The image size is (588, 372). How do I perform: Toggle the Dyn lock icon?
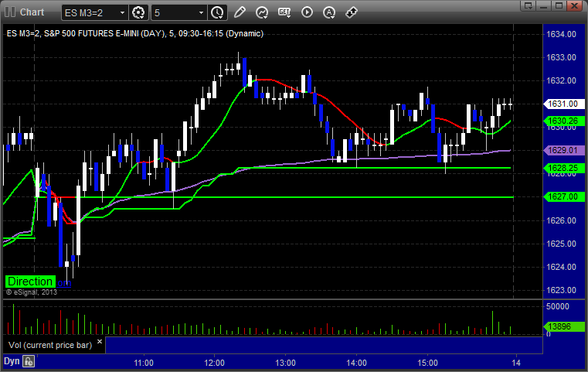click(x=29, y=361)
